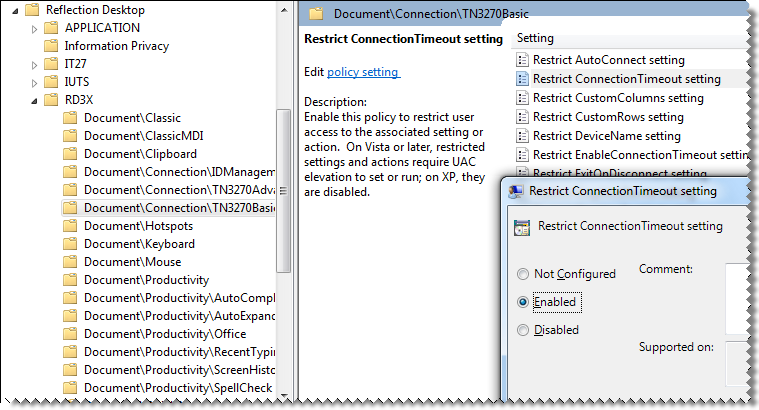The width and height of the screenshot is (759, 410).
Task: Click the Information Privacy folder icon
Action: (x=51, y=46)
